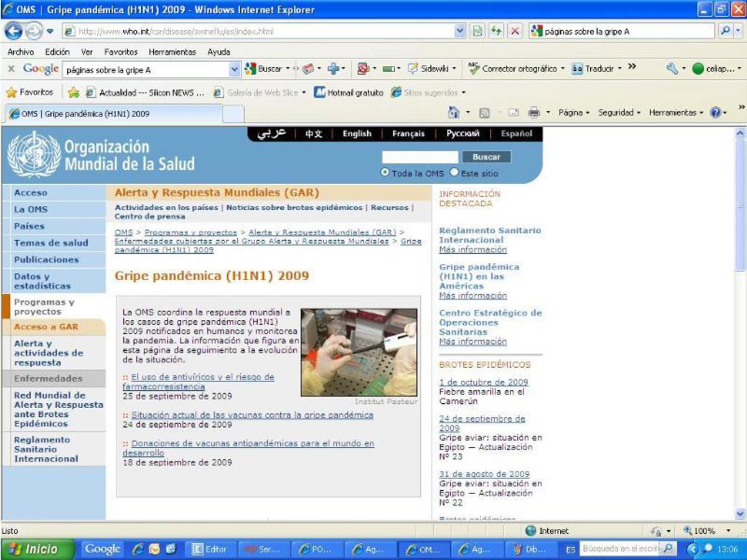Select the 'Este sitio' radio button

coord(454,172)
